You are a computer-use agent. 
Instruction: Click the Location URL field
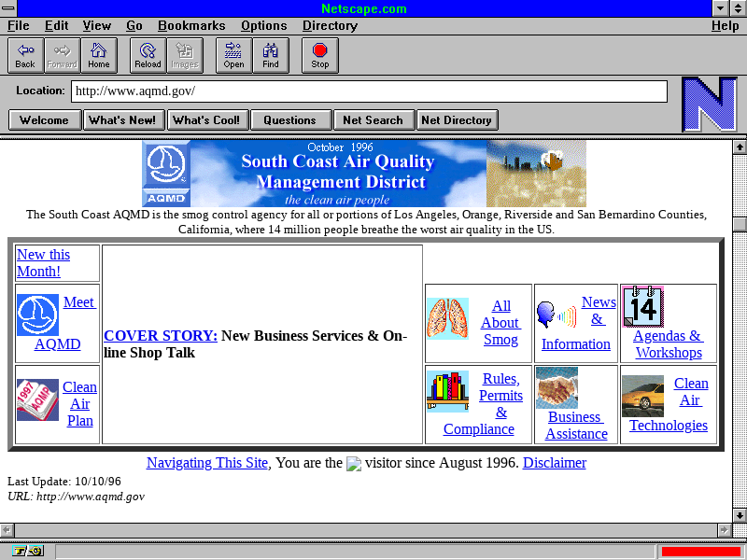click(369, 91)
